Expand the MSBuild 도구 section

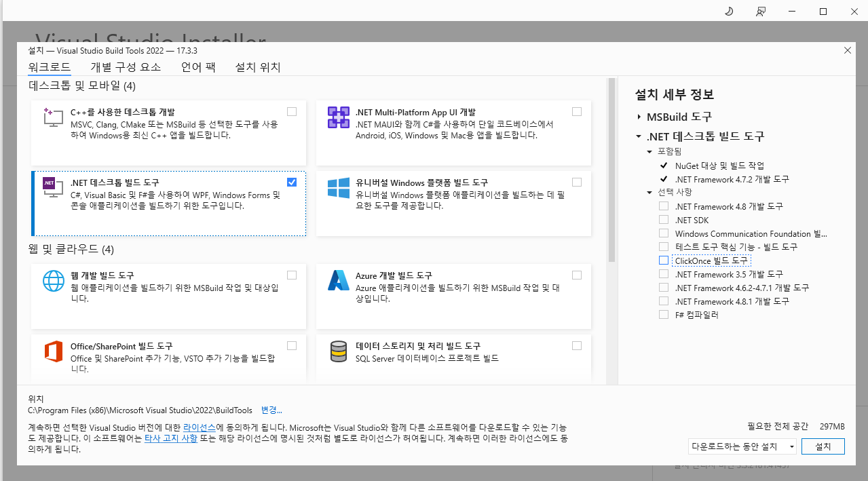tap(639, 117)
